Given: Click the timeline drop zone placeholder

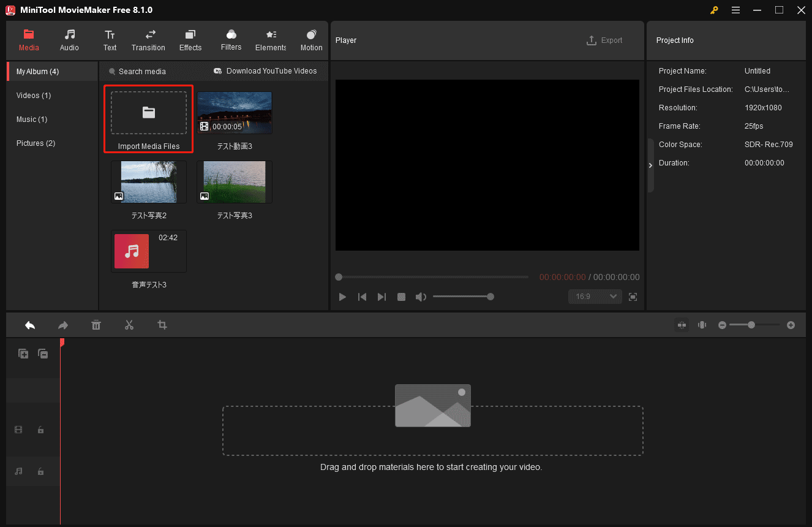Looking at the screenshot, I should 433,430.
